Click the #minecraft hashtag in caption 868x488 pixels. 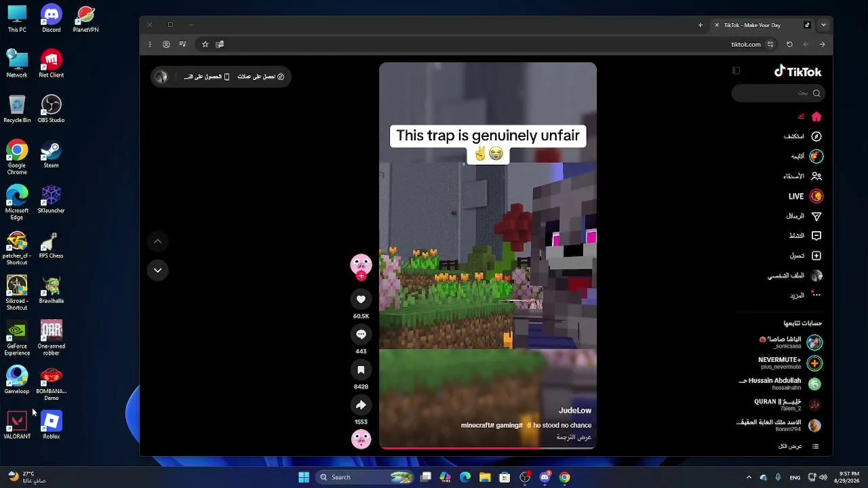pyautogui.click(x=478, y=426)
